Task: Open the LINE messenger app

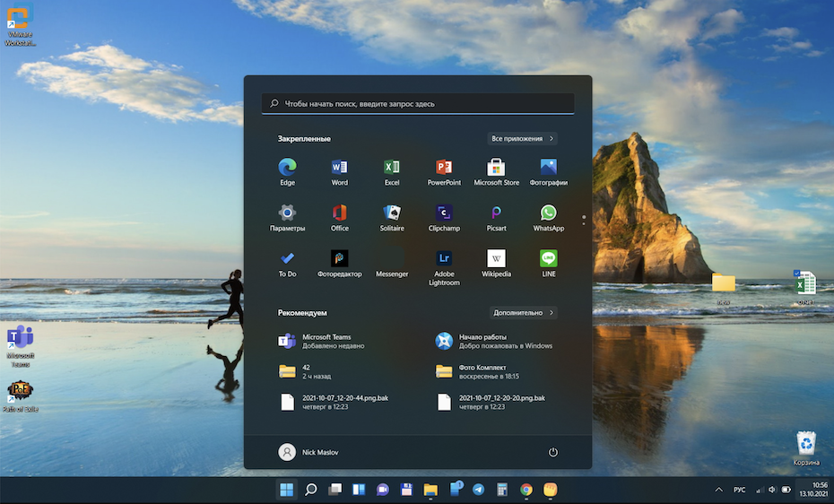Action: (548, 259)
